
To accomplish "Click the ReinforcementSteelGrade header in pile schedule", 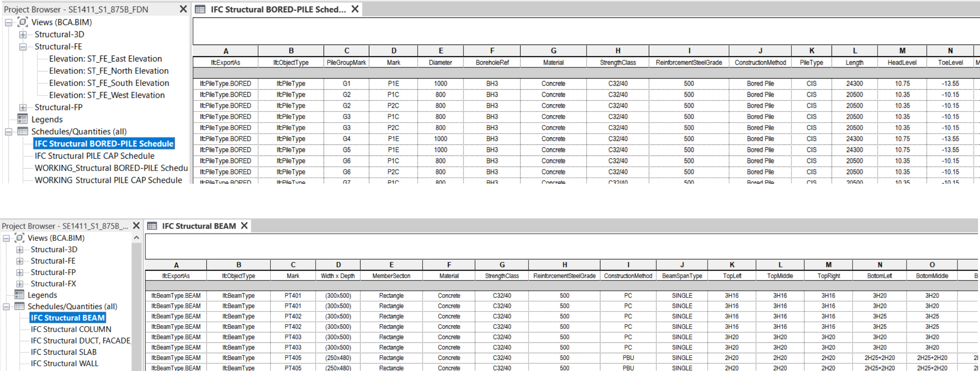I will click(689, 62).
